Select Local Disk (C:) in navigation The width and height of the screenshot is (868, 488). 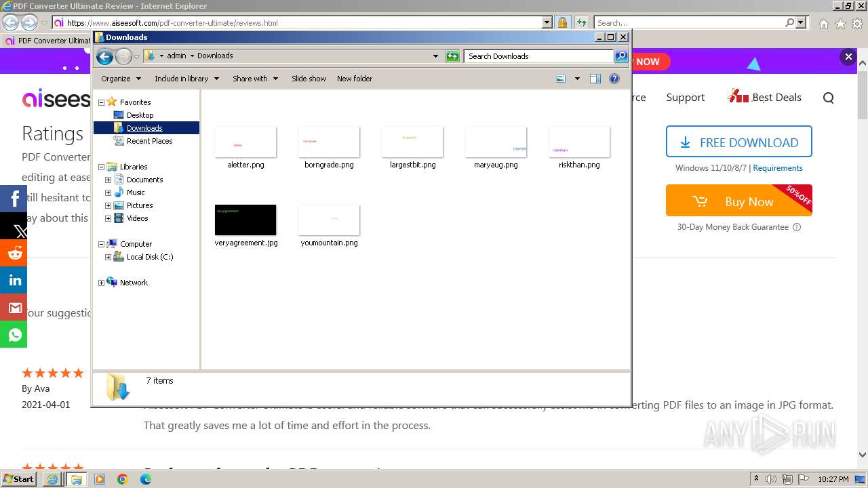coord(149,257)
